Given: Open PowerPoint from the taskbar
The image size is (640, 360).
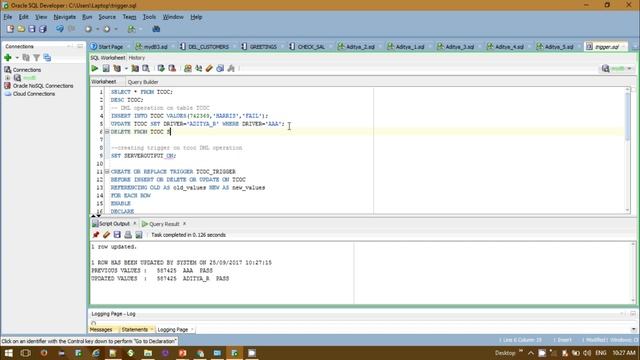Looking at the screenshot, I should [x=182, y=353].
